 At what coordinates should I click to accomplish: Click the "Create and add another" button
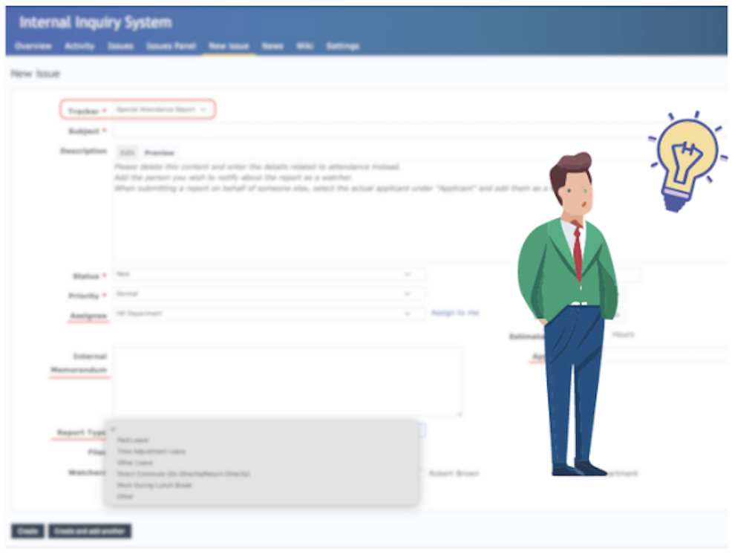(x=88, y=531)
